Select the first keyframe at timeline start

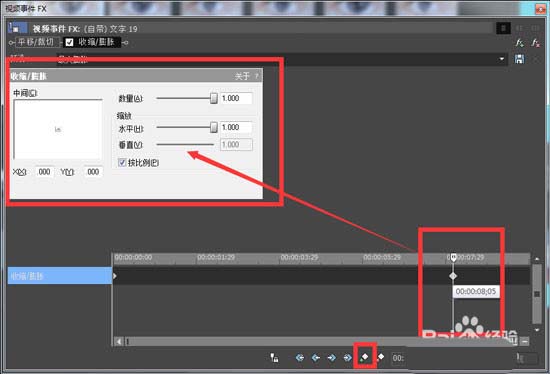(x=114, y=276)
